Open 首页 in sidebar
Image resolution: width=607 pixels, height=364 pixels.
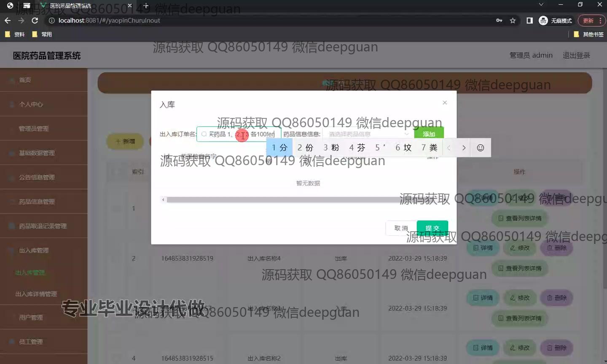[x=44, y=80]
